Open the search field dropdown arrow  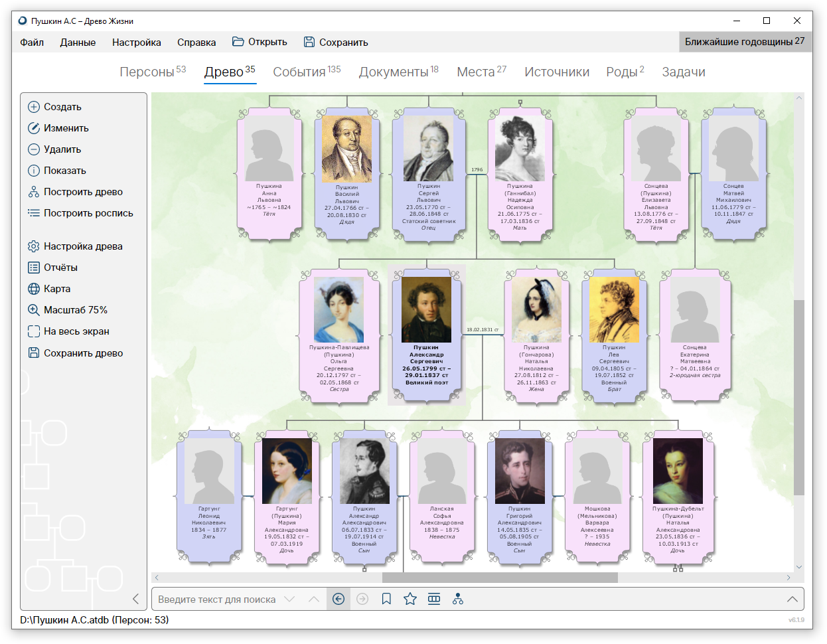point(289,599)
